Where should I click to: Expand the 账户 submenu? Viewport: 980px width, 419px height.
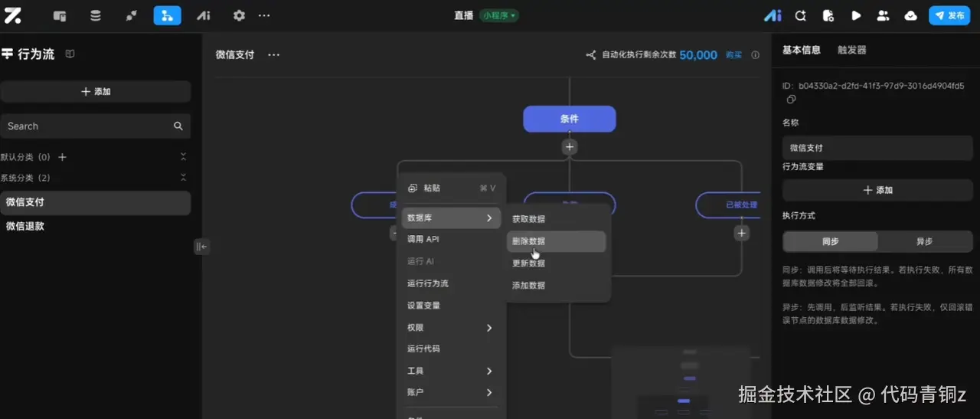(x=451, y=392)
